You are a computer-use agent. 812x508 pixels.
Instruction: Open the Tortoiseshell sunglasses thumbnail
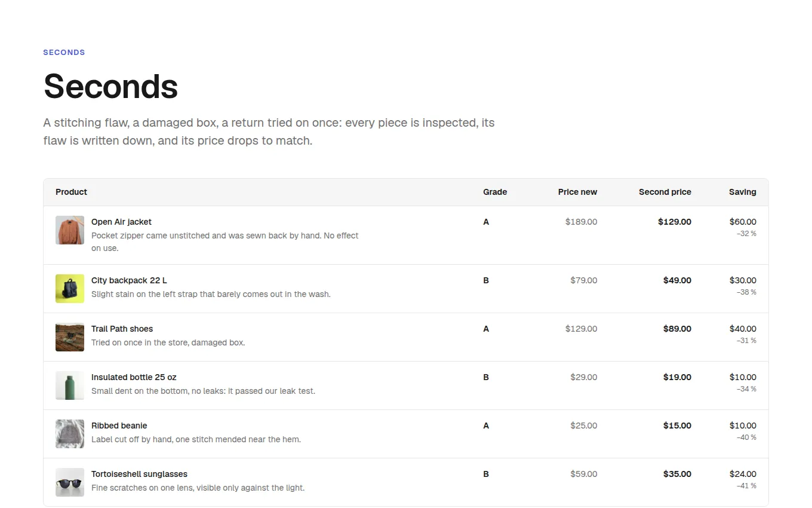[x=70, y=482]
